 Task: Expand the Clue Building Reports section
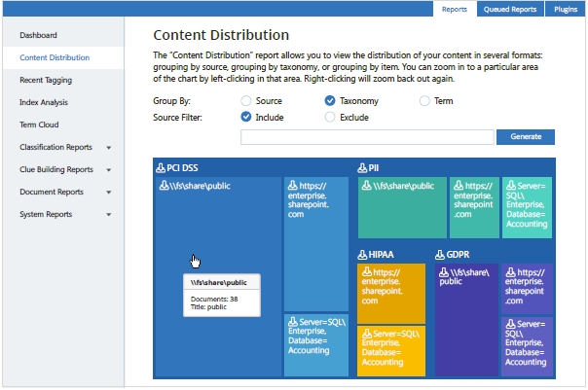(109, 170)
